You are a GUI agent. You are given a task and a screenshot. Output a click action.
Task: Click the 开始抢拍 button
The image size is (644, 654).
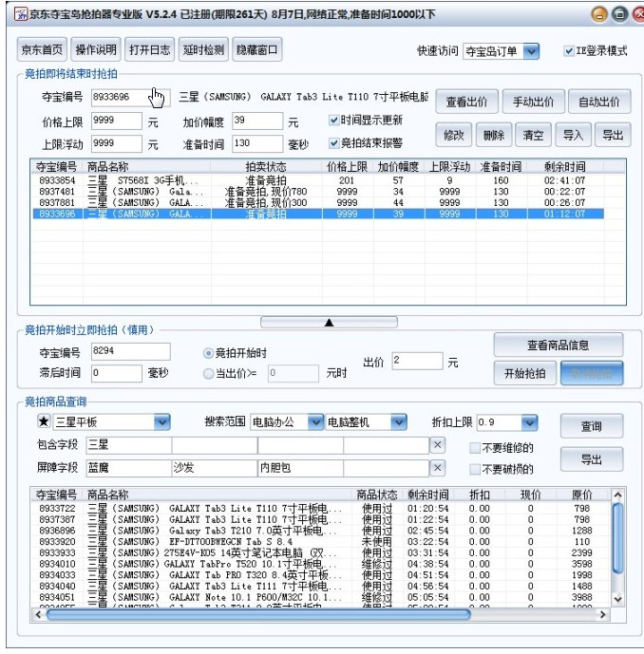pos(525,373)
